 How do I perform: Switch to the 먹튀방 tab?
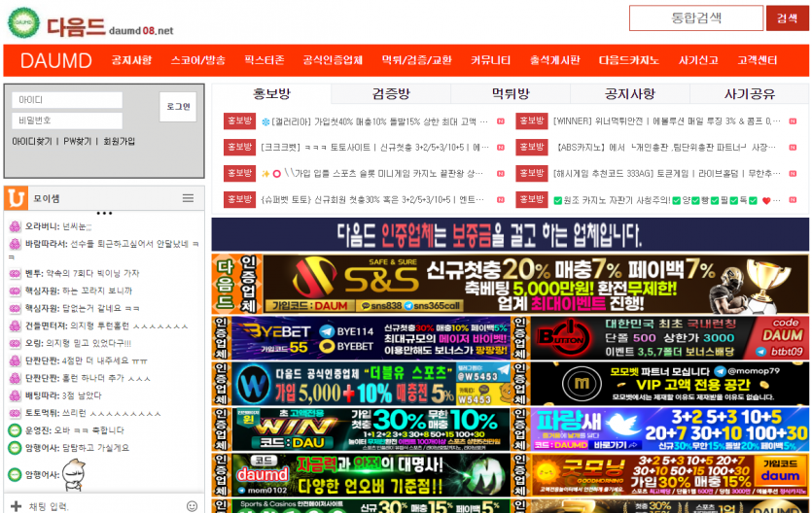[x=511, y=93]
